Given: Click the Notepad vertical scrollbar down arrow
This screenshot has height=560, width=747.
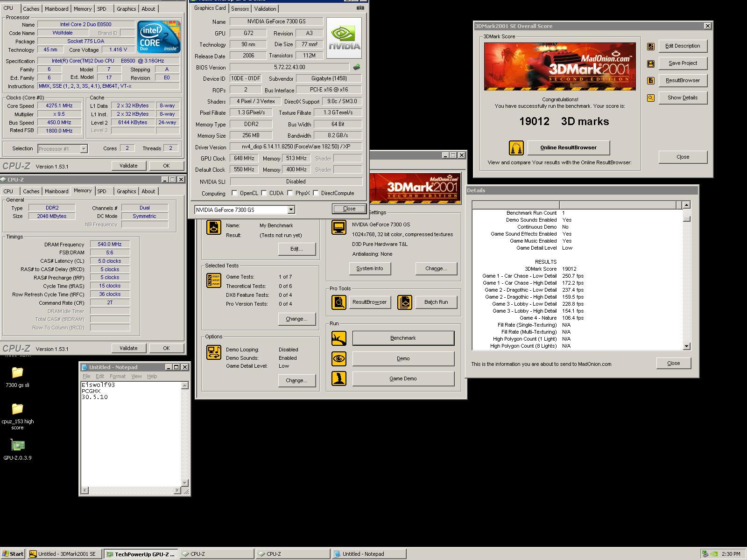Looking at the screenshot, I should point(185,483).
